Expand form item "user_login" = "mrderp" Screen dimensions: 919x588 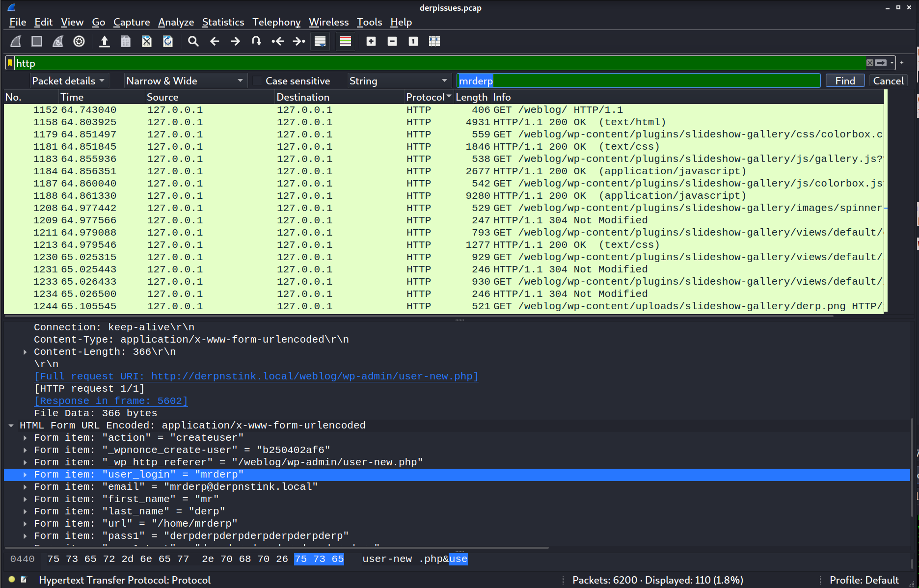[25, 475]
